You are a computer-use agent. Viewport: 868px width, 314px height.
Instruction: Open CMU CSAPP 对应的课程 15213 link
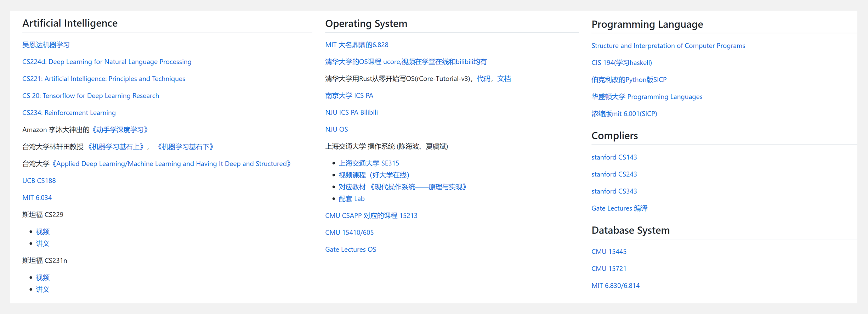pyautogui.click(x=371, y=215)
